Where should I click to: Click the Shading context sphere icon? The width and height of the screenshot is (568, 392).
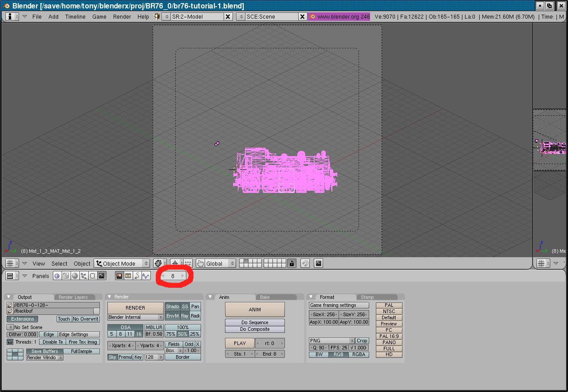(x=75, y=276)
